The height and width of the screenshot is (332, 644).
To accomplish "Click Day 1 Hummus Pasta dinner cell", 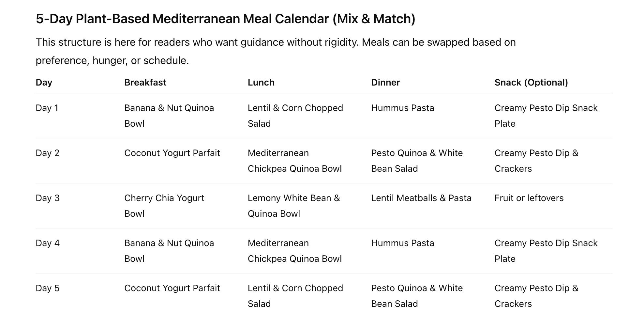I will 402,108.
